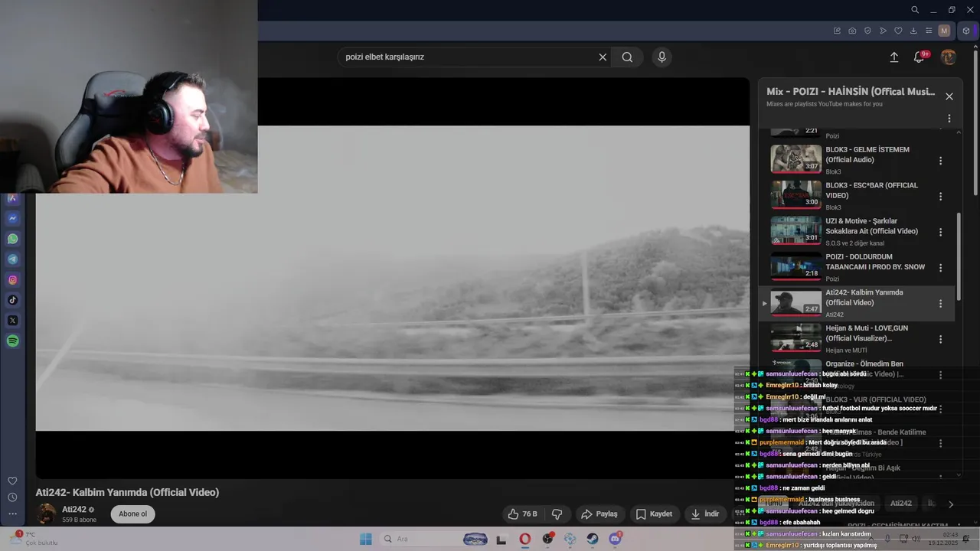The image size is (980, 551).
Task: Open TikTok in the browser sidebar
Action: [x=12, y=300]
